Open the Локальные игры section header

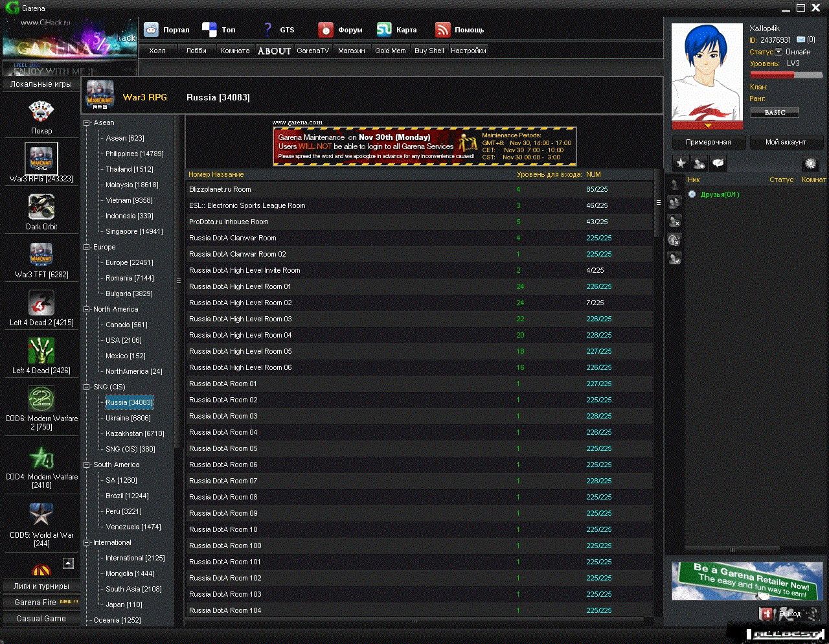click(x=41, y=84)
